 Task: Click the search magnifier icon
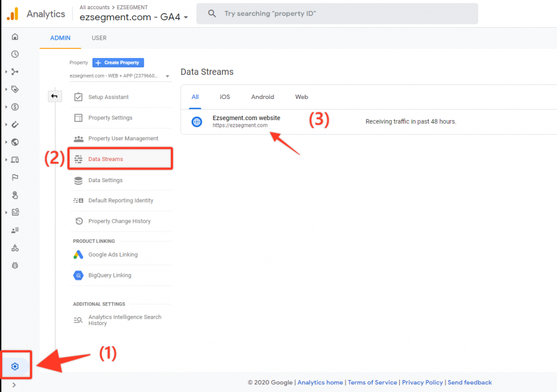tap(212, 14)
